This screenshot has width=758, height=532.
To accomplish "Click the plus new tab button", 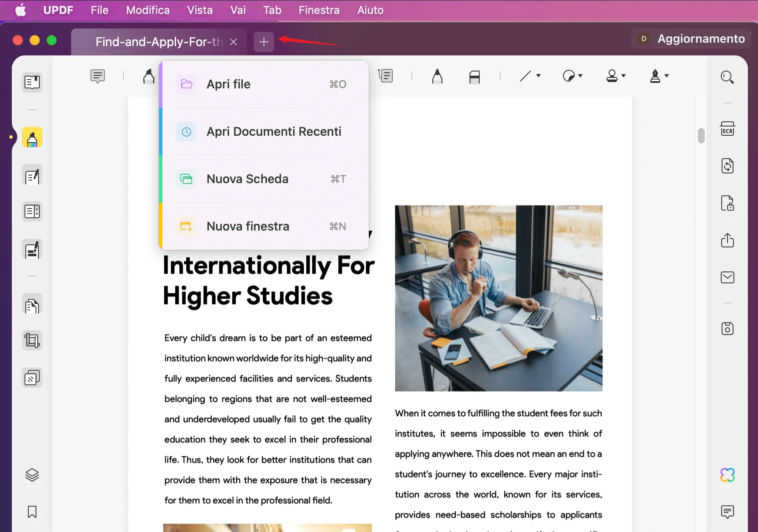I will coord(264,42).
